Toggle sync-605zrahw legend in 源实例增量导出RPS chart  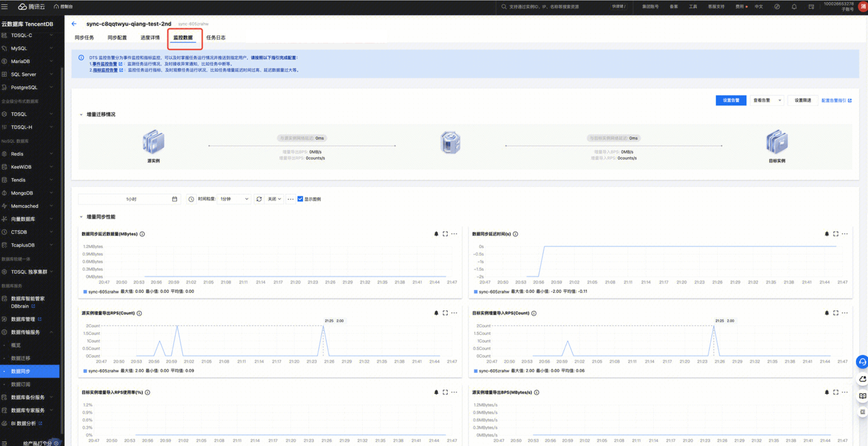click(x=103, y=370)
